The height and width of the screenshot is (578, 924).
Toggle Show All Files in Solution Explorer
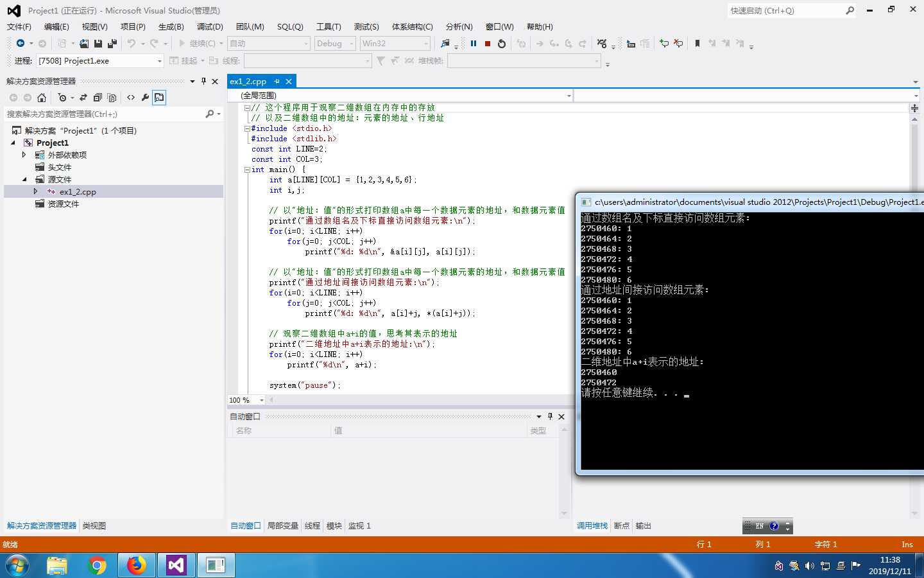click(x=112, y=98)
